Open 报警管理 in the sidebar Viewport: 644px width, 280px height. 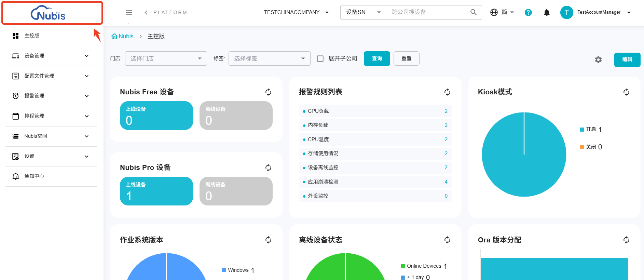click(x=51, y=96)
